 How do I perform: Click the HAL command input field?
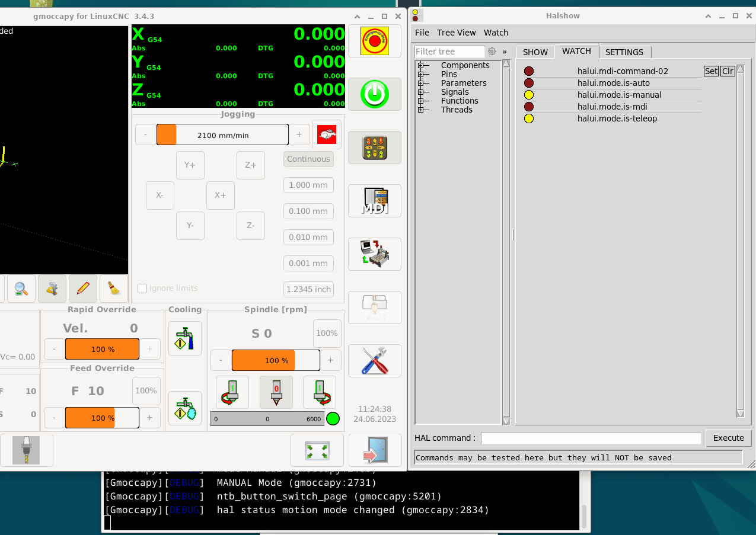coord(591,438)
